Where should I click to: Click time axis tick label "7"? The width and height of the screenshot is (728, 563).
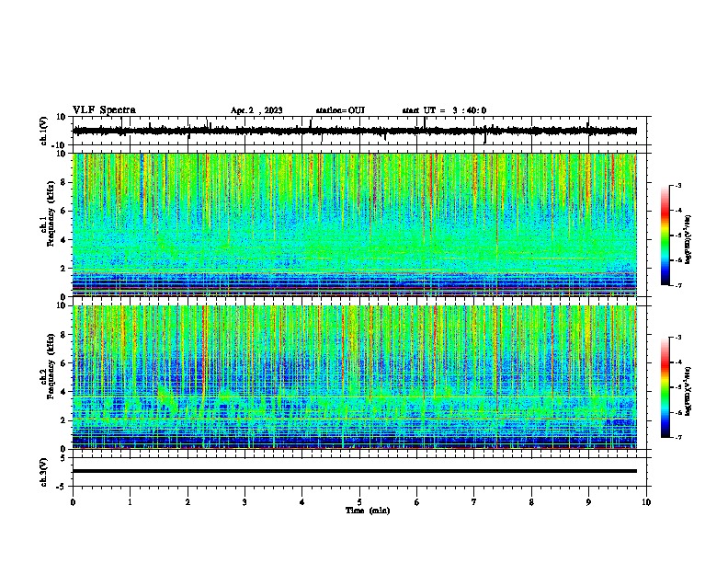(x=474, y=502)
